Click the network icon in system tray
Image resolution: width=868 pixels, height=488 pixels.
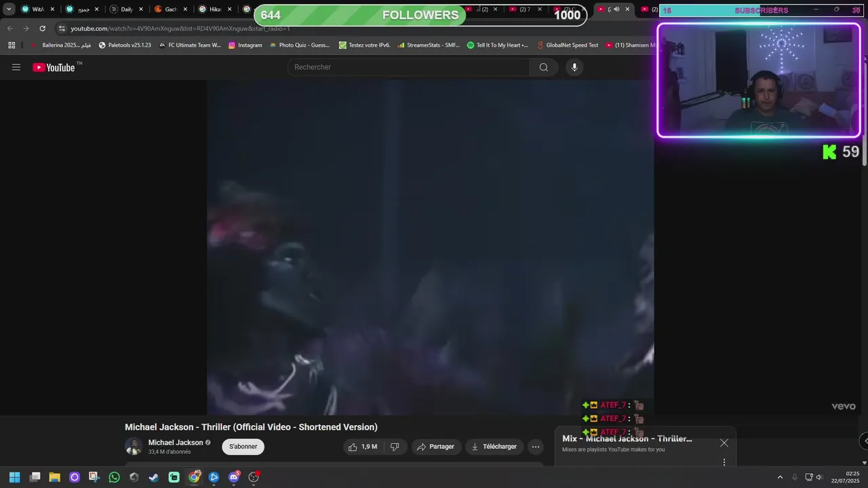click(x=809, y=477)
